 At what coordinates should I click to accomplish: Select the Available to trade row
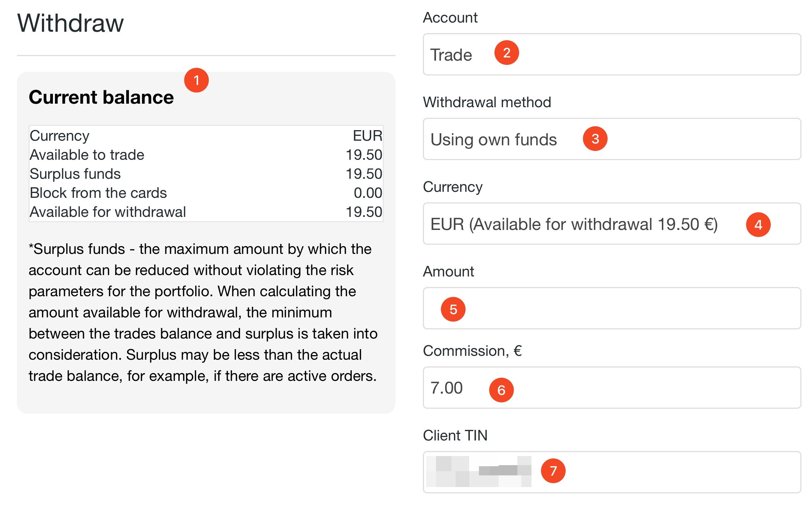[x=206, y=155]
